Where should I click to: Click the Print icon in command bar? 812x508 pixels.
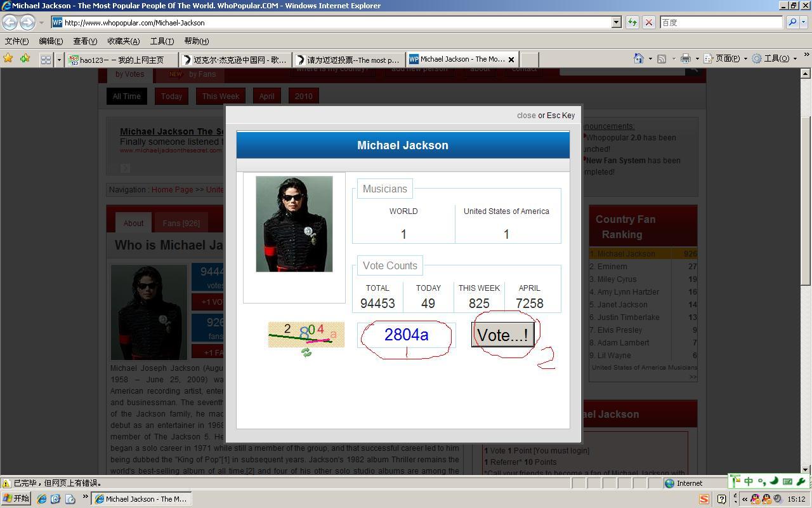(685, 59)
